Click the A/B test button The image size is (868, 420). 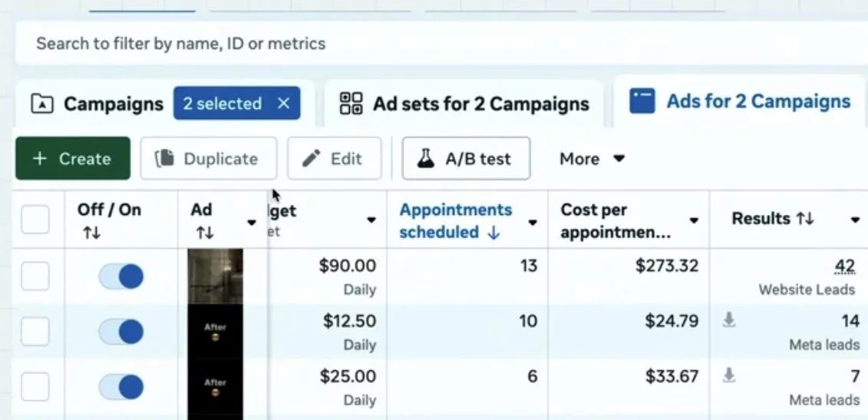click(x=466, y=159)
